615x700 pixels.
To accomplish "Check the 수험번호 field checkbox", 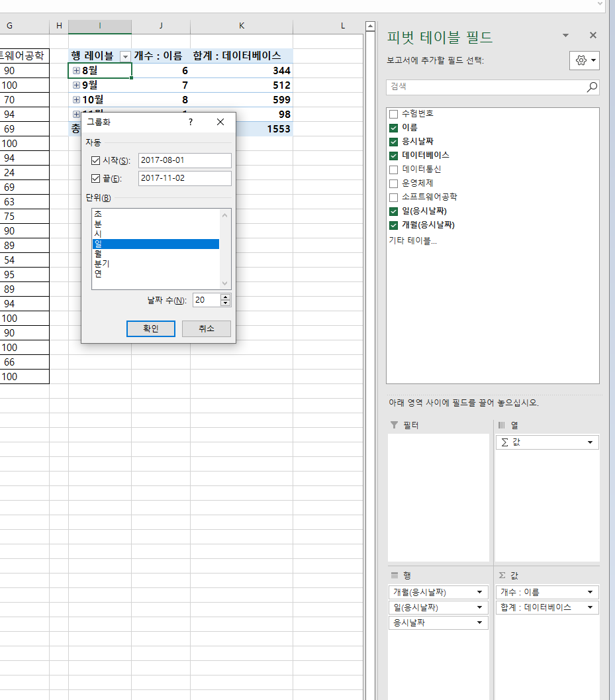I will pyautogui.click(x=394, y=114).
